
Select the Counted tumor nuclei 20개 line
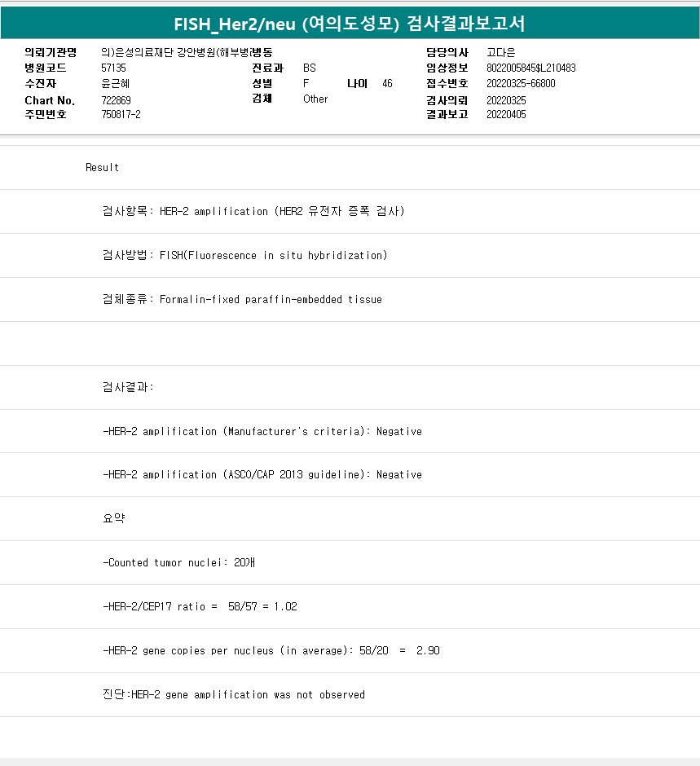click(178, 563)
